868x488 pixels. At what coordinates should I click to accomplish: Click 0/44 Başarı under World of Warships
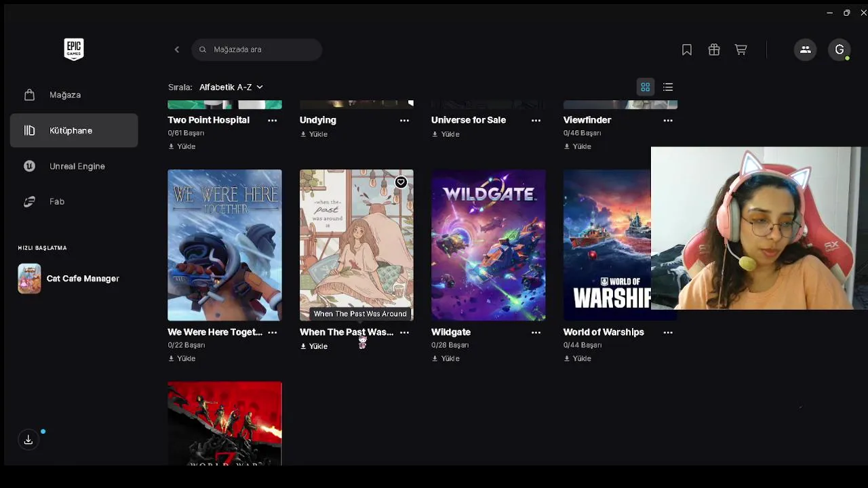582,345
